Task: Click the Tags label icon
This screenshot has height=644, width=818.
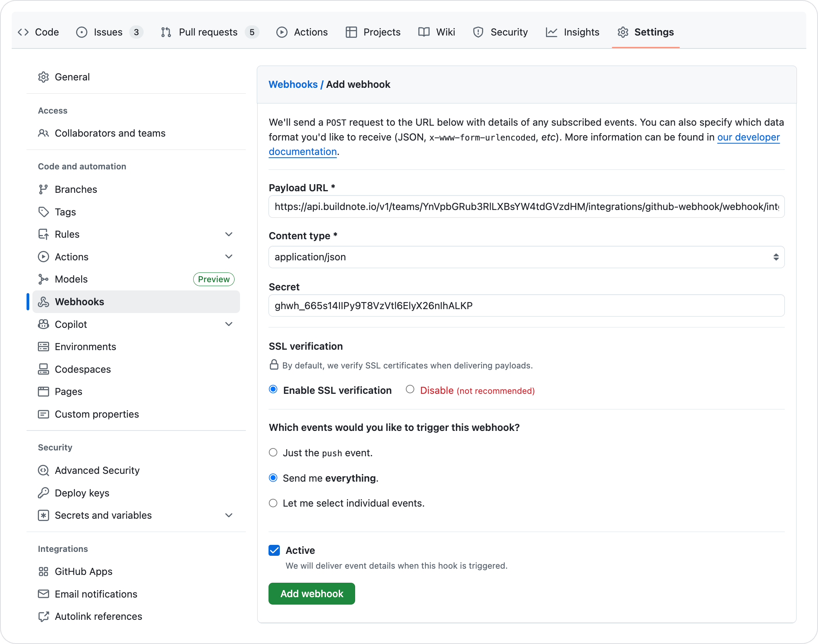Action: point(43,212)
